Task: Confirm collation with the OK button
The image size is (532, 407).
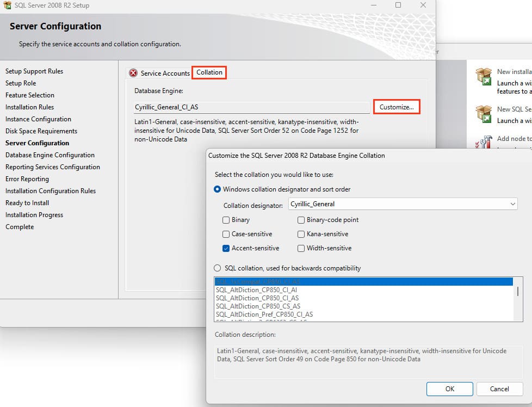Action: (x=449, y=388)
